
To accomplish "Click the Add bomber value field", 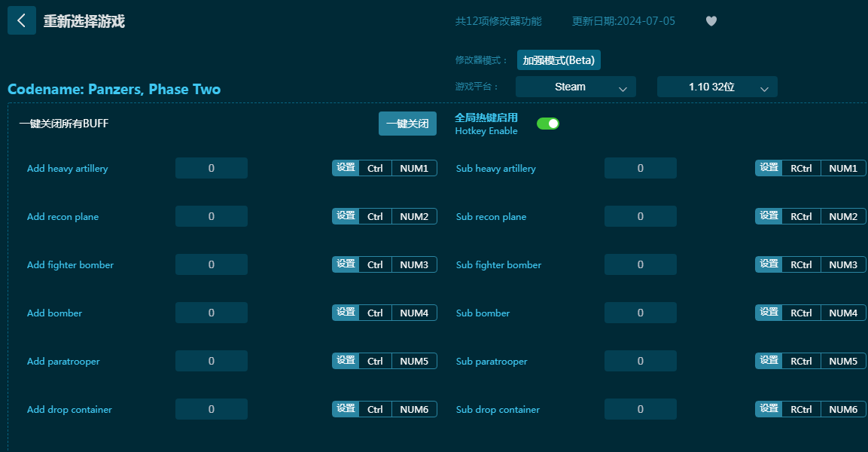I will click(212, 313).
